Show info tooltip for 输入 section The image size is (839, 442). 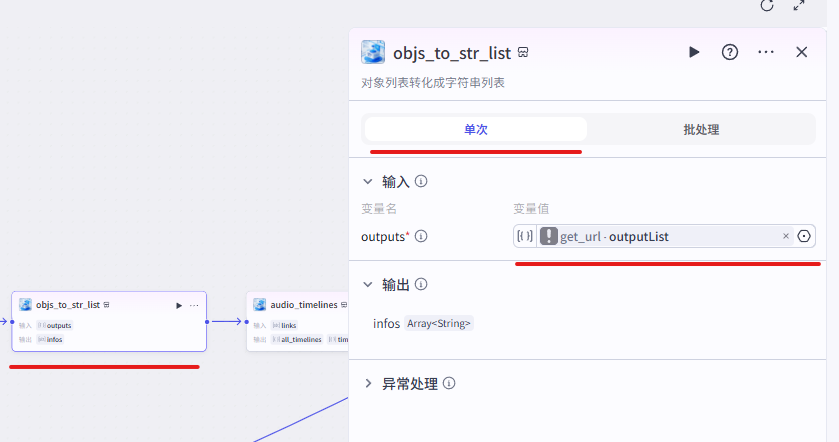coord(421,181)
